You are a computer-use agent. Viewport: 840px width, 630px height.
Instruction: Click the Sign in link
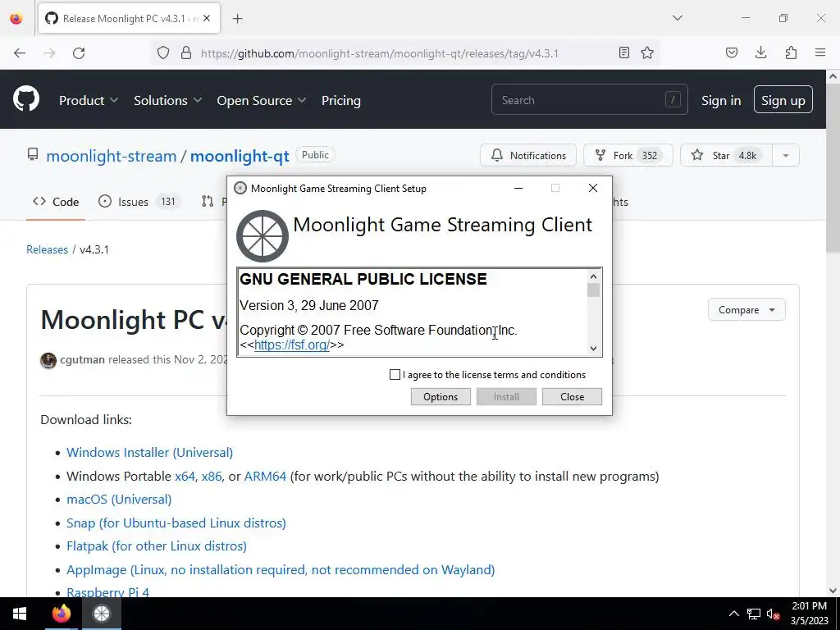(721, 100)
